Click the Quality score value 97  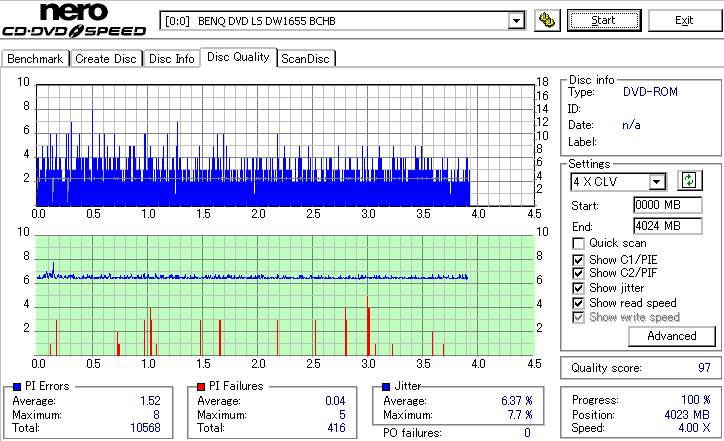pos(704,368)
